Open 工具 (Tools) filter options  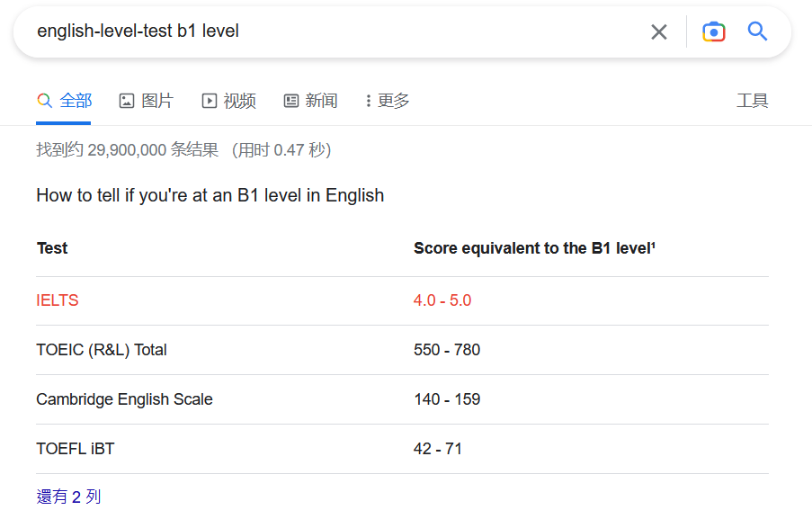pyautogui.click(x=752, y=101)
